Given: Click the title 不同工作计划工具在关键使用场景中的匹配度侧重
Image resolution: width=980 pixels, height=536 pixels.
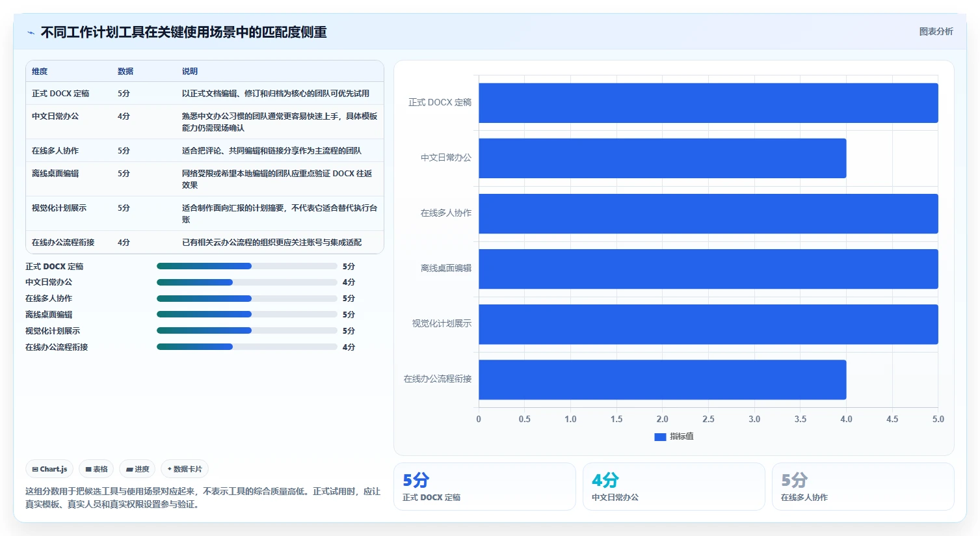Looking at the screenshot, I should click(x=183, y=32).
